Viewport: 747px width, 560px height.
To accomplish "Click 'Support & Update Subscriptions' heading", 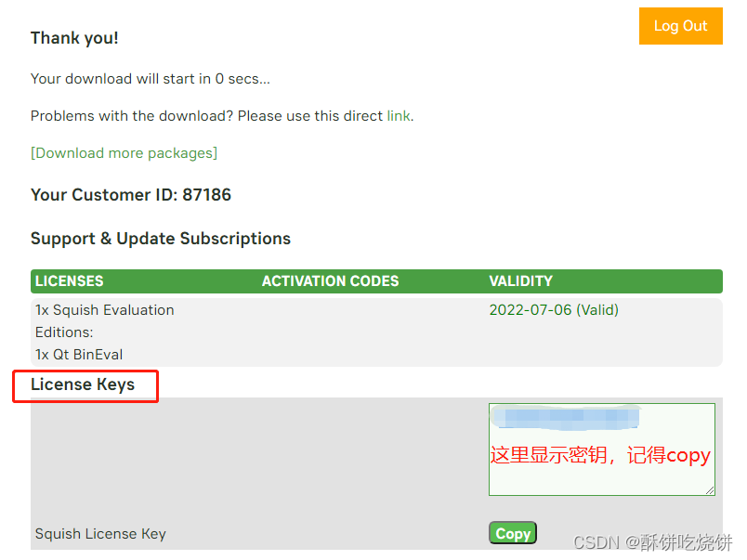I will pyautogui.click(x=161, y=239).
